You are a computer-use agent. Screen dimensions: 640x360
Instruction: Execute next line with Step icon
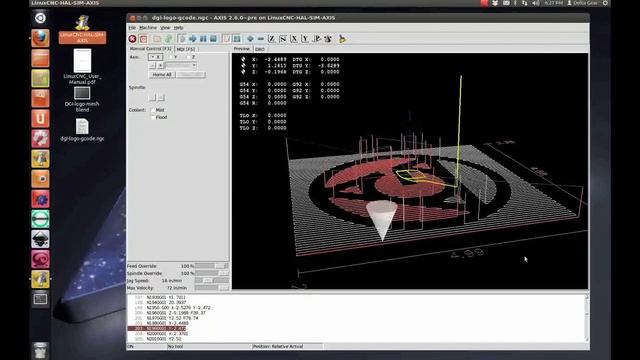point(192,39)
